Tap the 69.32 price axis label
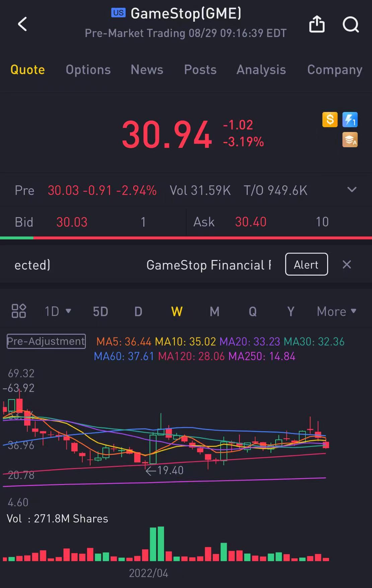 [21, 373]
